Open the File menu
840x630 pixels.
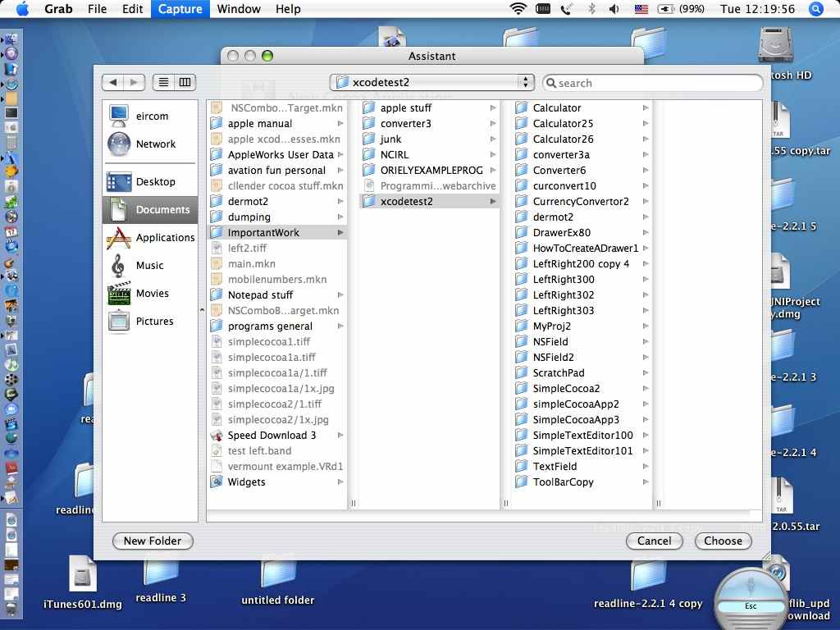97,8
